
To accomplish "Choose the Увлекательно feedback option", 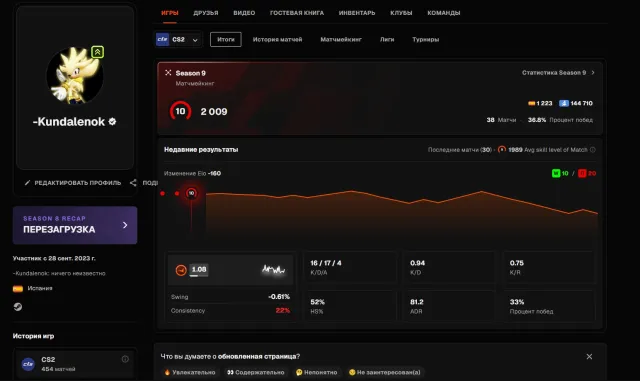I will (x=190, y=372).
